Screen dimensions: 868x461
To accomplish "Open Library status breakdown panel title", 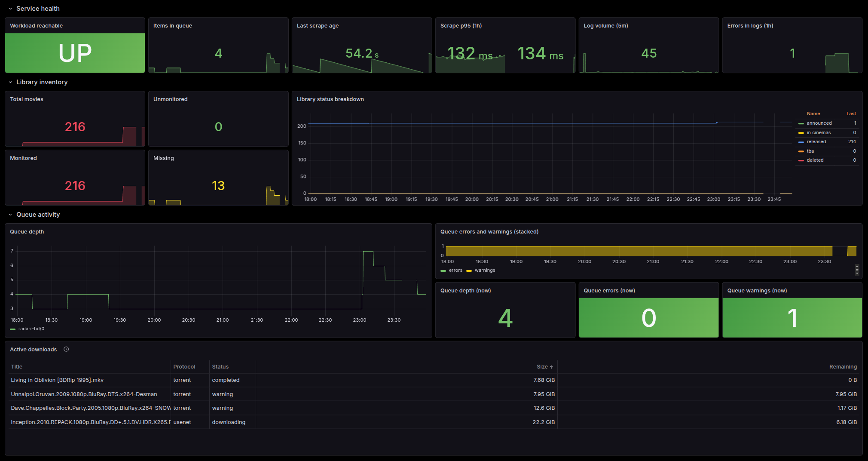I will tap(330, 99).
